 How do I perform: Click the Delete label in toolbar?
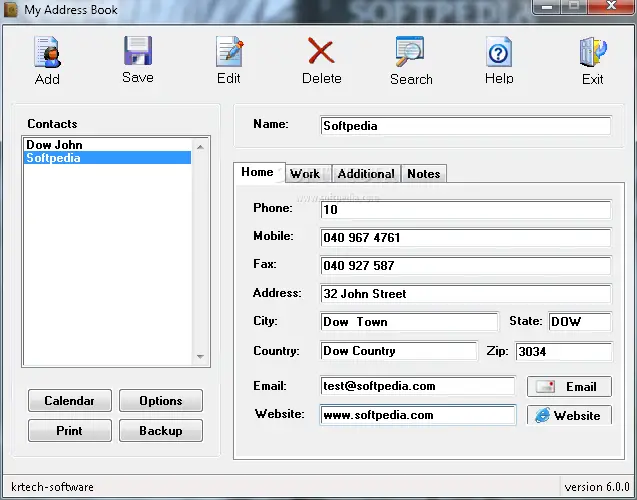click(x=321, y=78)
